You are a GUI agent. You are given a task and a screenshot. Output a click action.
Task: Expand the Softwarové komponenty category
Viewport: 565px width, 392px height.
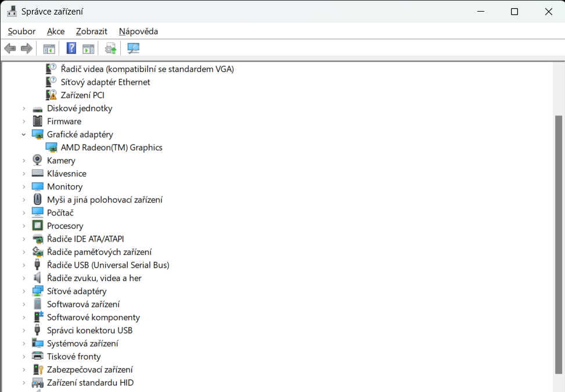point(24,318)
